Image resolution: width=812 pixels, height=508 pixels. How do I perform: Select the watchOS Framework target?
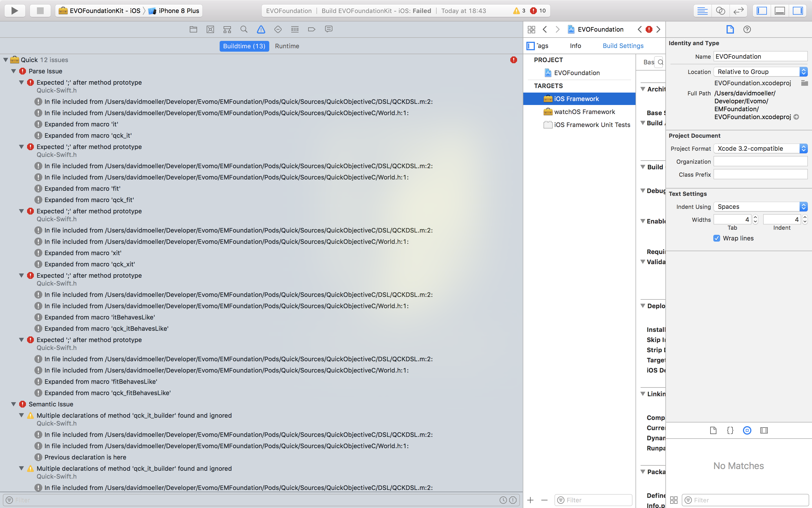(x=579, y=112)
